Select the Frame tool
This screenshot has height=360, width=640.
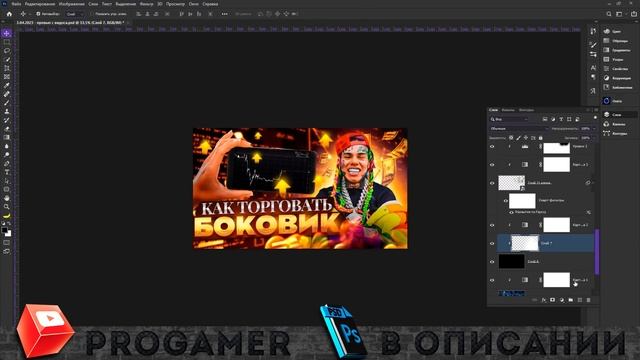point(7,76)
